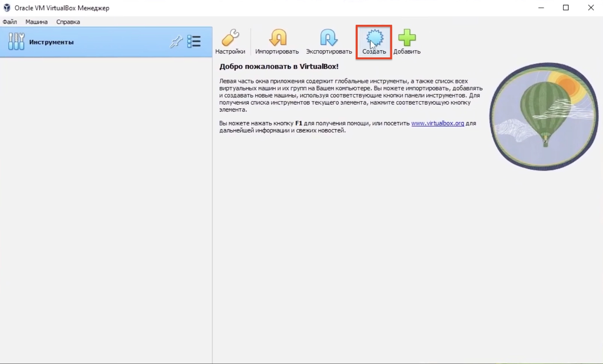Click the paragraph about pressing F1 for help

[x=337, y=127]
